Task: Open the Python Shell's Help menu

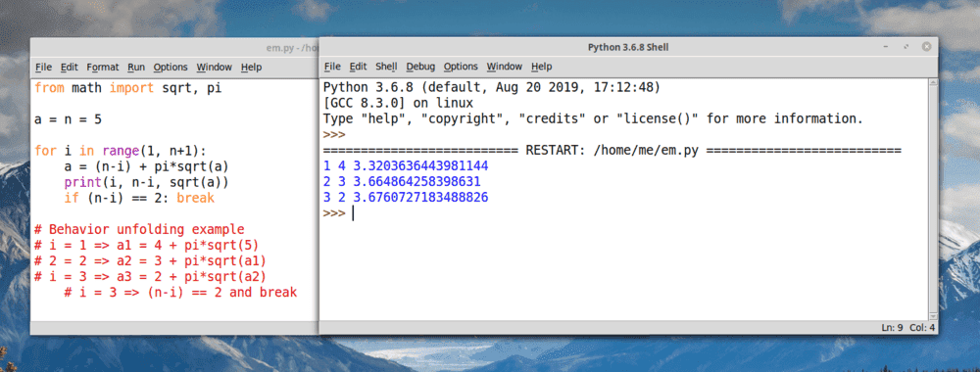Action: 542,67
